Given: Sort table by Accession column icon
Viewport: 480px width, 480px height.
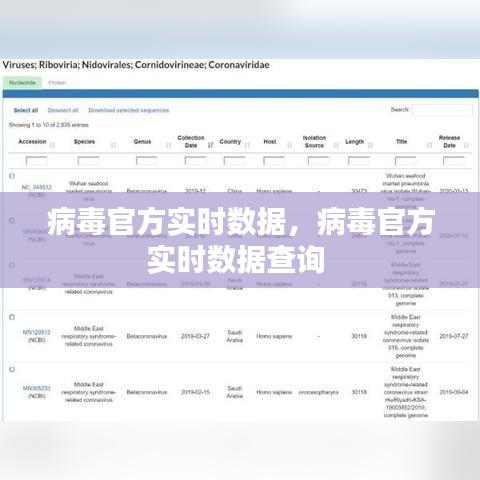Looking at the screenshot, I should (x=52, y=145).
